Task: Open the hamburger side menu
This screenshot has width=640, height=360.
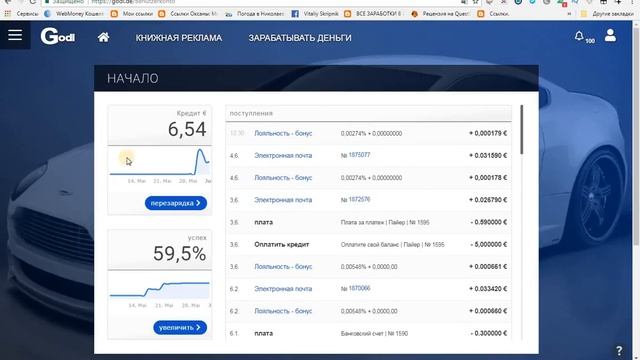Action: click(x=15, y=35)
